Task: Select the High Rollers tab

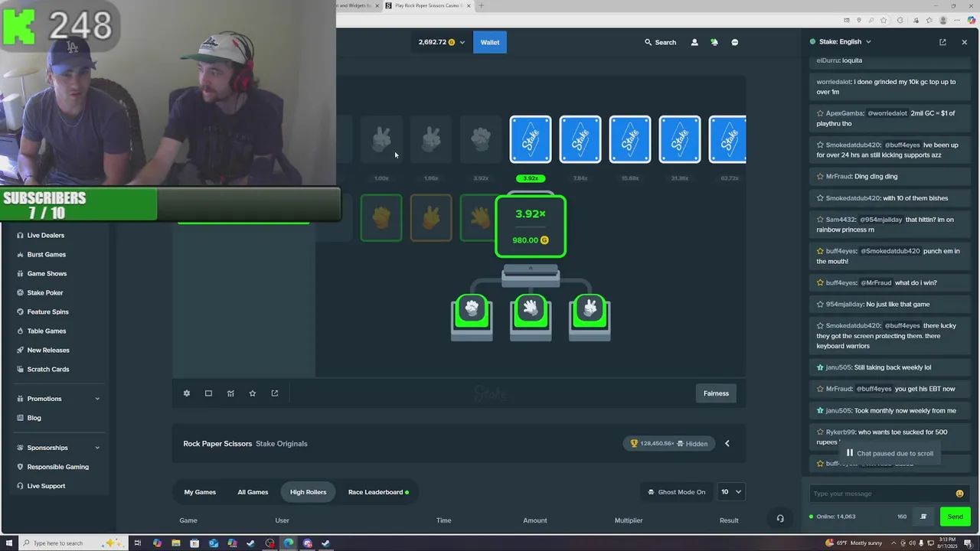Action: pyautogui.click(x=308, y=492)
